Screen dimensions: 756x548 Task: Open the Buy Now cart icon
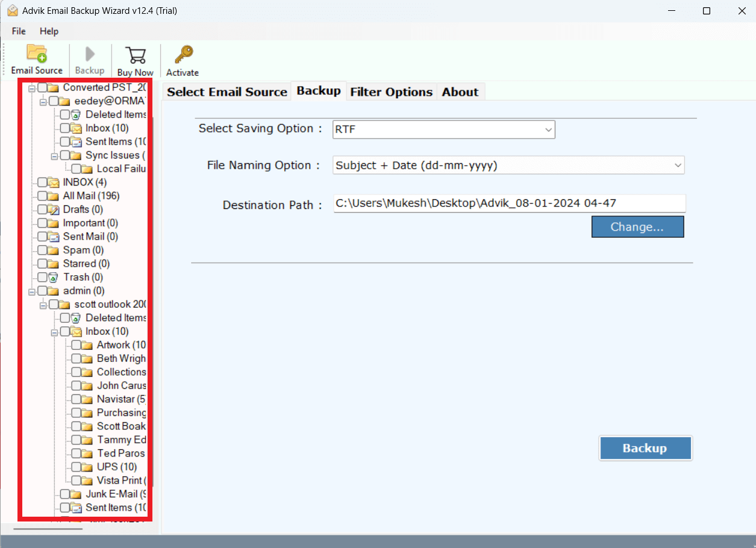pyautogui.click(x=135, y=55)
